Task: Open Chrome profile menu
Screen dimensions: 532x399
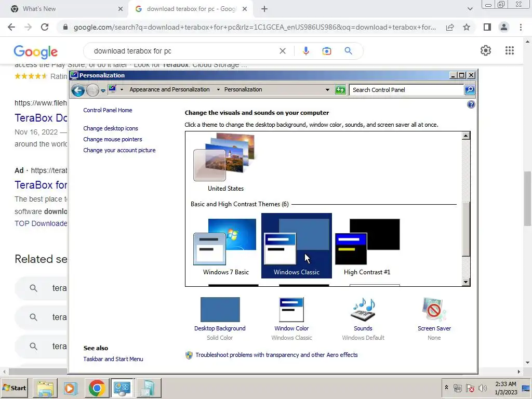Action: click(x=504, y=27)
